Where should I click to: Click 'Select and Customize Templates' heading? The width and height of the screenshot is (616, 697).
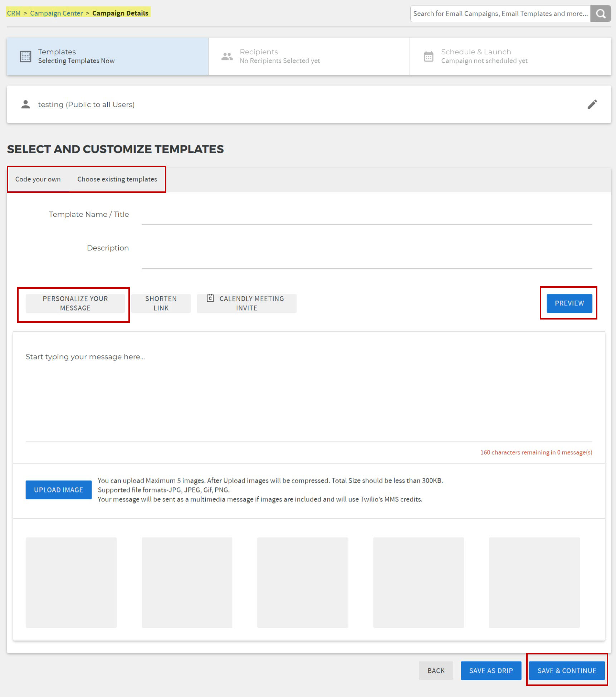115,149
